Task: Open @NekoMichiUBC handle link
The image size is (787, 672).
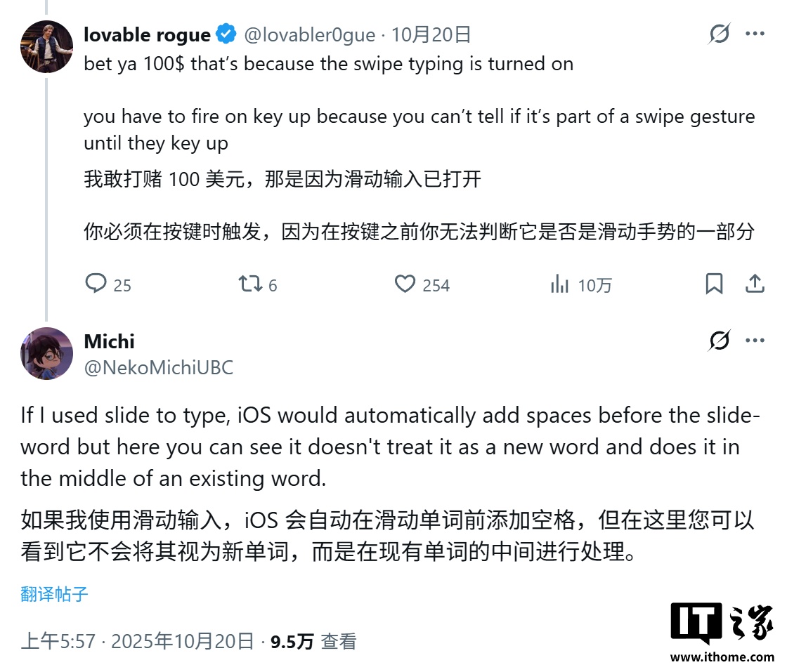Action: (158, 367)
